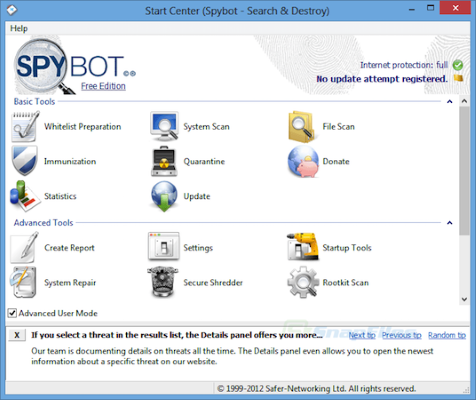Open the Startup Tools drill icon
Screen dimensions: 476x400
point(303,247)
